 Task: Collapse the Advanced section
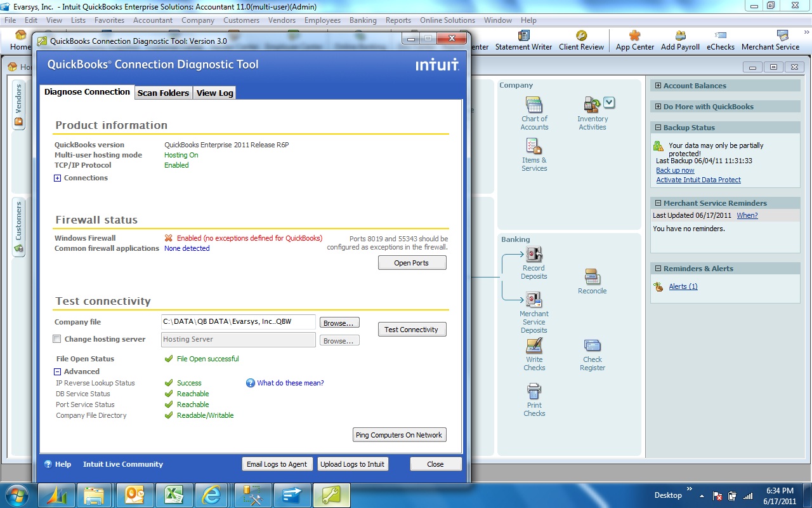pos(58,372)
